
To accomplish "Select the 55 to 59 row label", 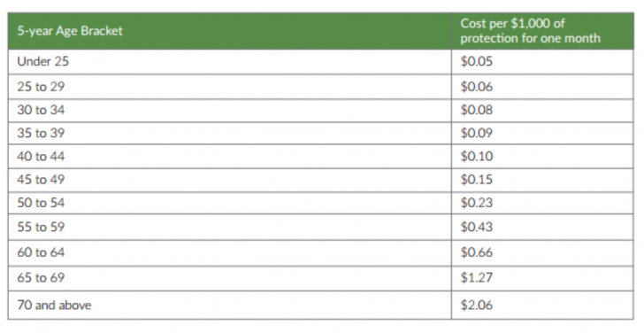I will [41, 227].
